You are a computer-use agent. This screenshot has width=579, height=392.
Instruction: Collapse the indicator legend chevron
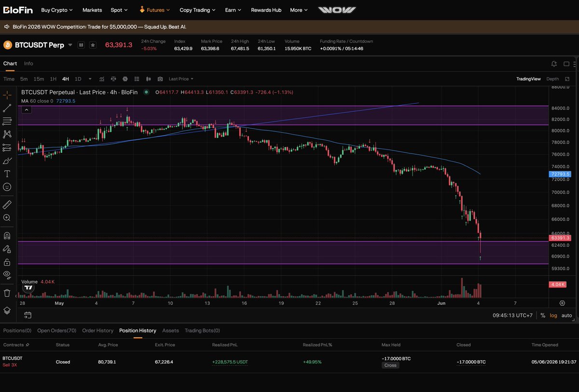click(27, 110)
